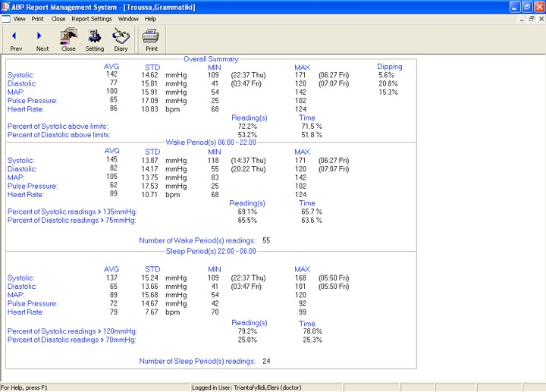Select Percent of Diastolic readings > 70mmHg label
The height and width of the screenshot is (392, 546).
click(x=72, y=340)
